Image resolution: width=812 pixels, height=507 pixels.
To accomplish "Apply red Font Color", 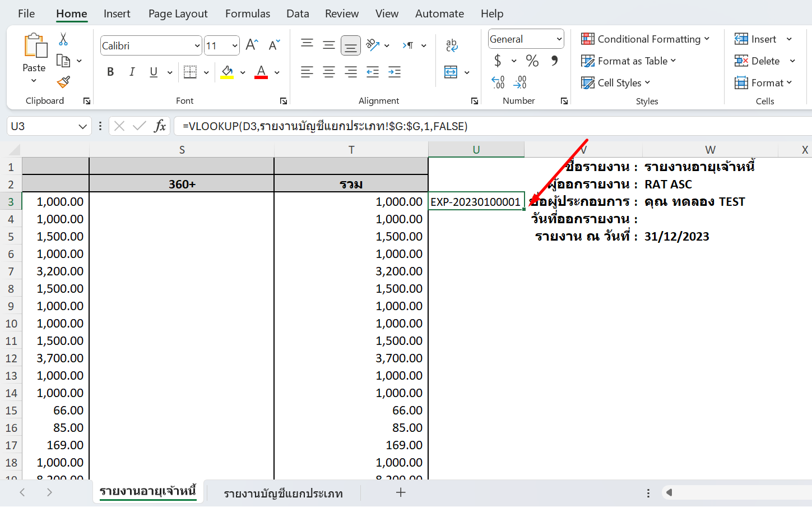I will coord(261,72).
